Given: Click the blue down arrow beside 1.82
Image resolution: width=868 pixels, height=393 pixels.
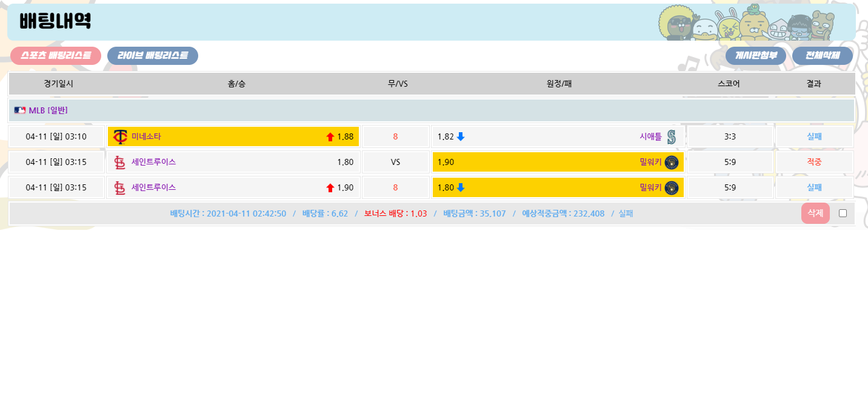Looking at the screenshot, I should [x=461, y=136].
